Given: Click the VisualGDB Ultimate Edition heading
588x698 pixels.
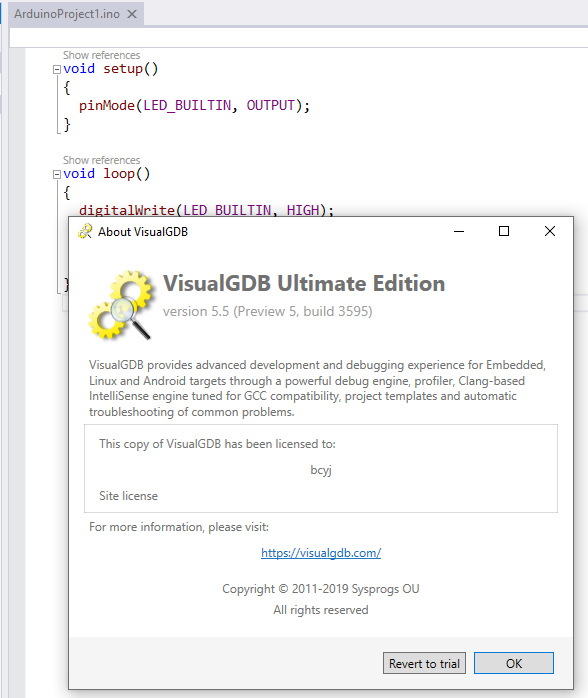Looking at the screenshot, I should pos(304,284).
